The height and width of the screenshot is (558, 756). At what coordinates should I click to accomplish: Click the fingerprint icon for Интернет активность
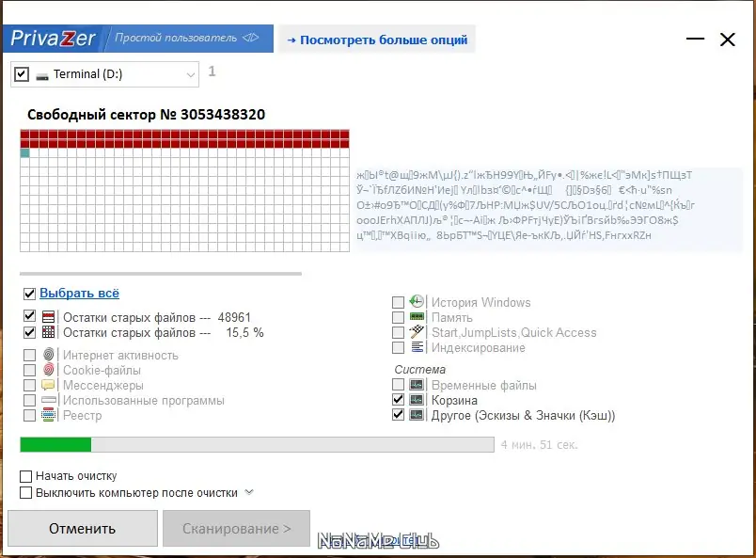(x=48, y=355)
